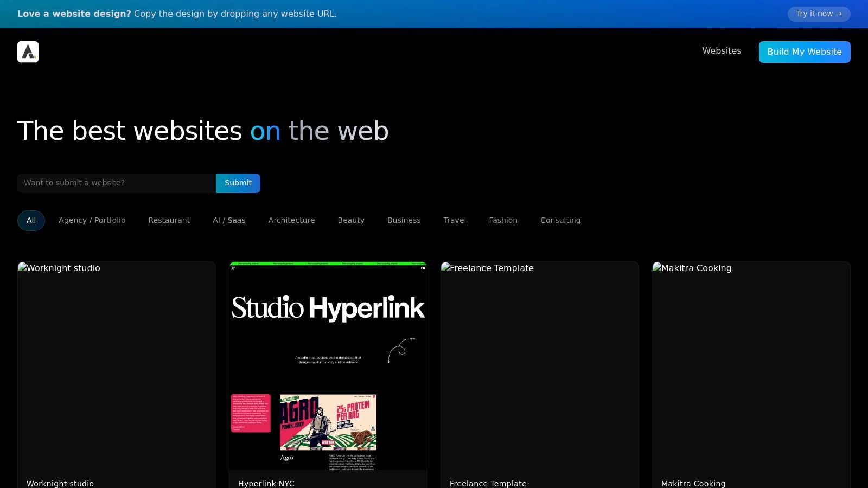This screenshot has width=868, height=488.
Task: Click the Submit button
Action: [238, 183]
